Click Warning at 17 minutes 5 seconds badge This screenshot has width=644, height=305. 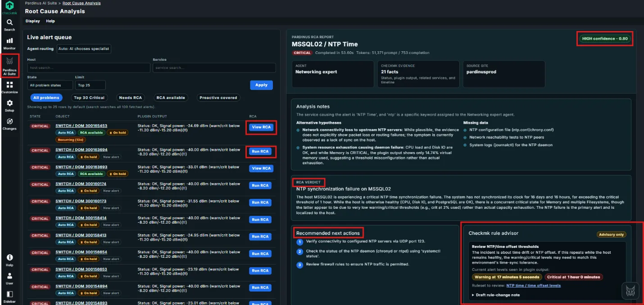click(507, 277)
